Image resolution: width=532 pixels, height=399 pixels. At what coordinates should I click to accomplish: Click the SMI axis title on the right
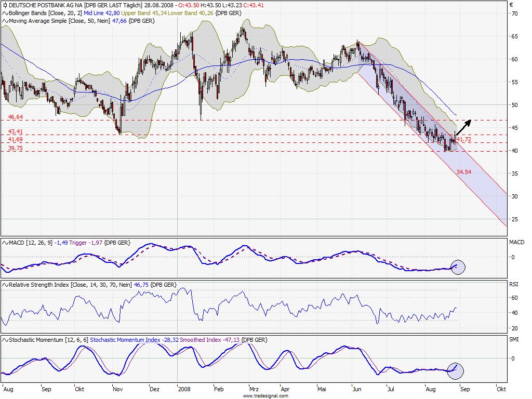coord(514,339)
